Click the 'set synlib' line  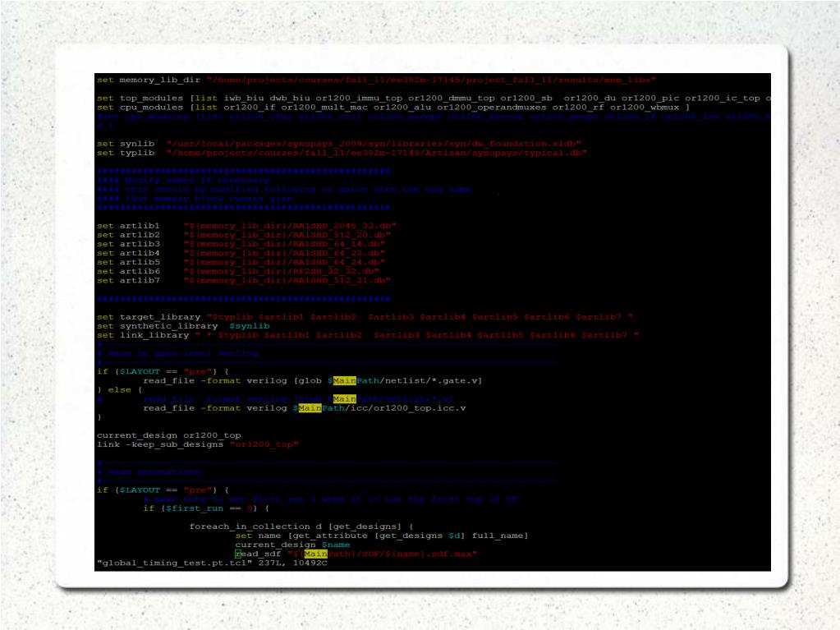coord(338,144)
